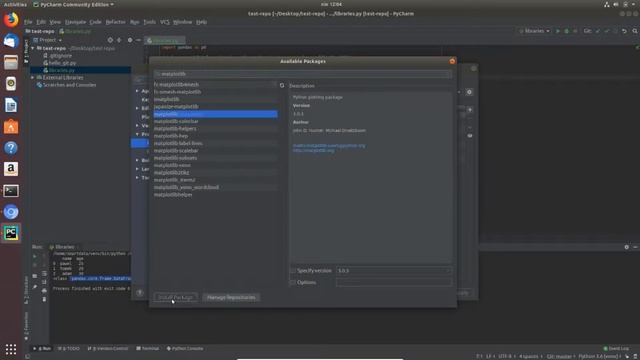Open the matplotlib.org homepage link
This screenshot has height=360, width=640.
(313, 151)
